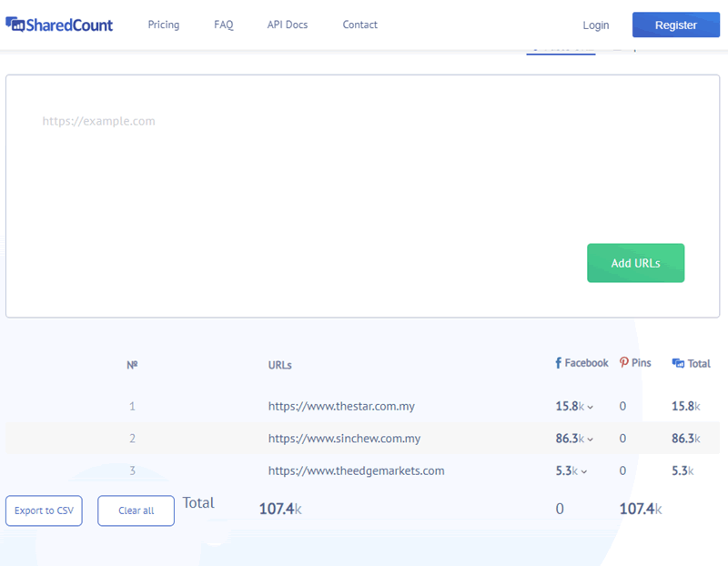Click the Total label in summary row

click(198, 503)
